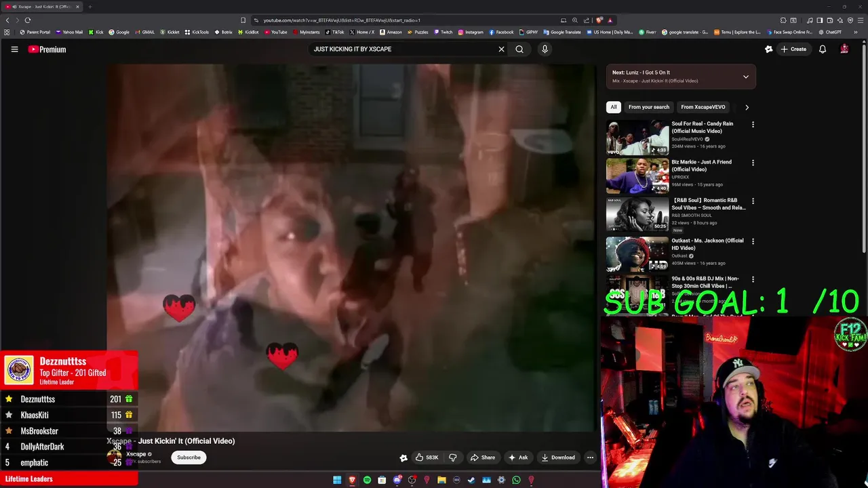Viewport: 868px width, 488px height.
Task: Open File Explorer from taskbar
Action: point(441,480)
